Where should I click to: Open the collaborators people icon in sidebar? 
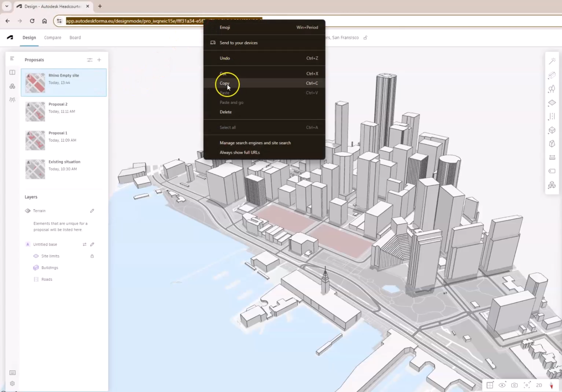click(x=12, y=100)
